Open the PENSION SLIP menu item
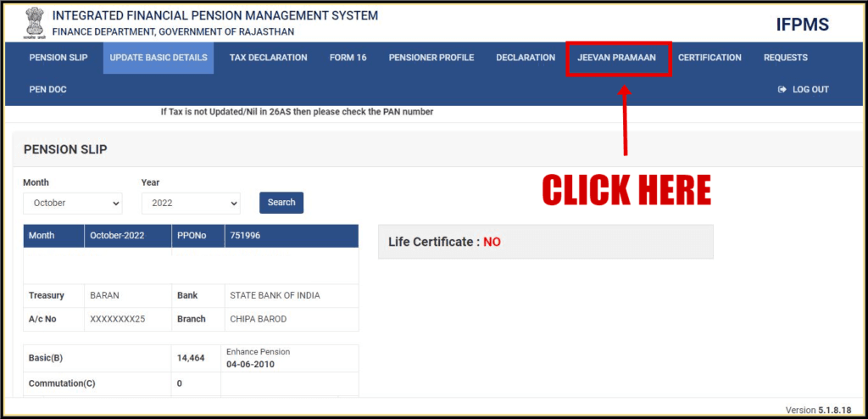868x419 pixels. [x=58, y=58]
